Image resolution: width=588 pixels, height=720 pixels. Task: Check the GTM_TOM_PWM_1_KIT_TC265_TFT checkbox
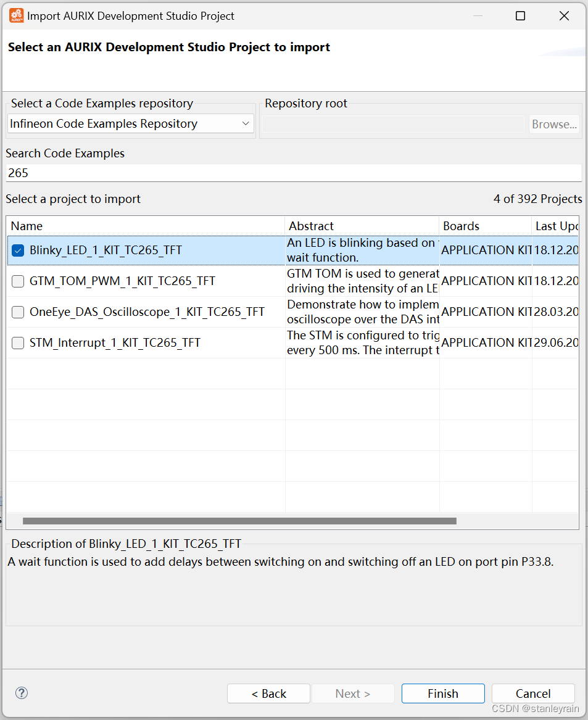(x=18, y=281)
